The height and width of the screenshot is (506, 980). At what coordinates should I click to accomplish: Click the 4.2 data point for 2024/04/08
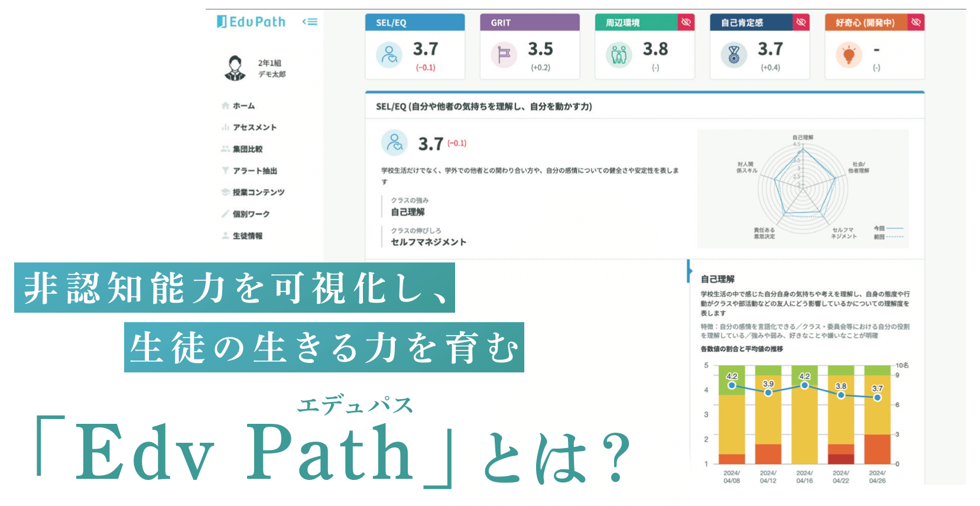(732, 385)
